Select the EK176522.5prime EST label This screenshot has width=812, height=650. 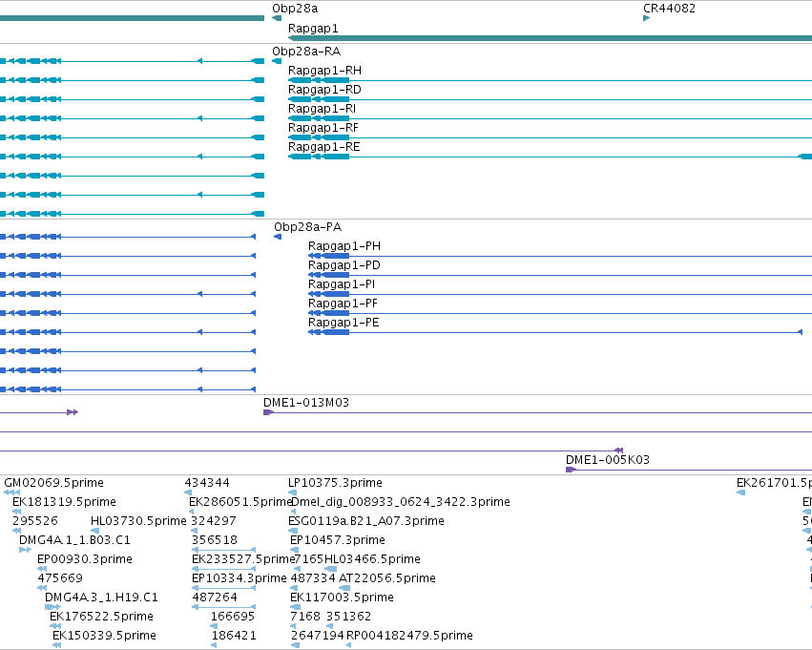pos(101,617)
